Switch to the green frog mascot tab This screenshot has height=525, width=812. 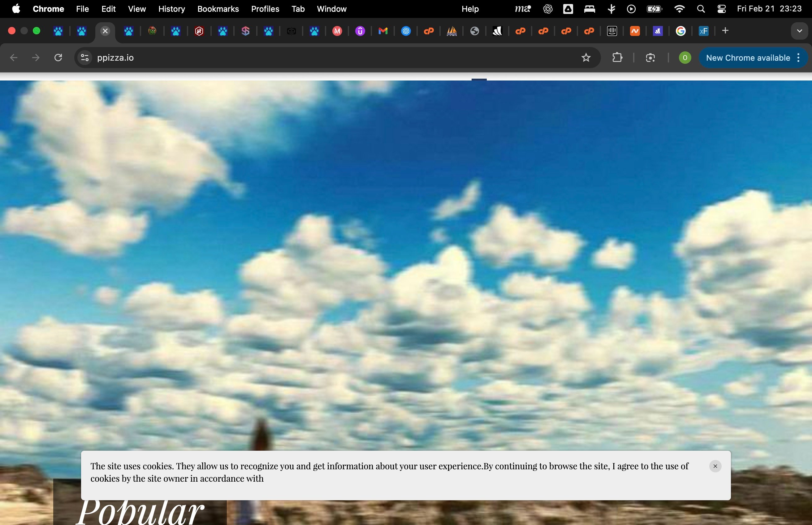click(x=152, y=31)
